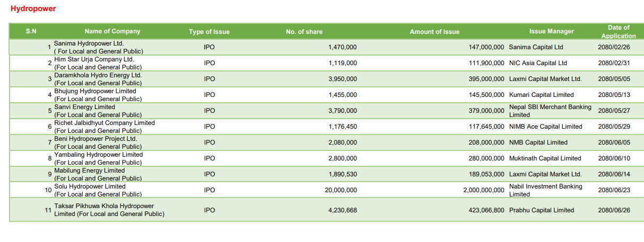Select issue amount 395,000,000
This screenshot has width=644, height=242.
[x=486, y=79]
